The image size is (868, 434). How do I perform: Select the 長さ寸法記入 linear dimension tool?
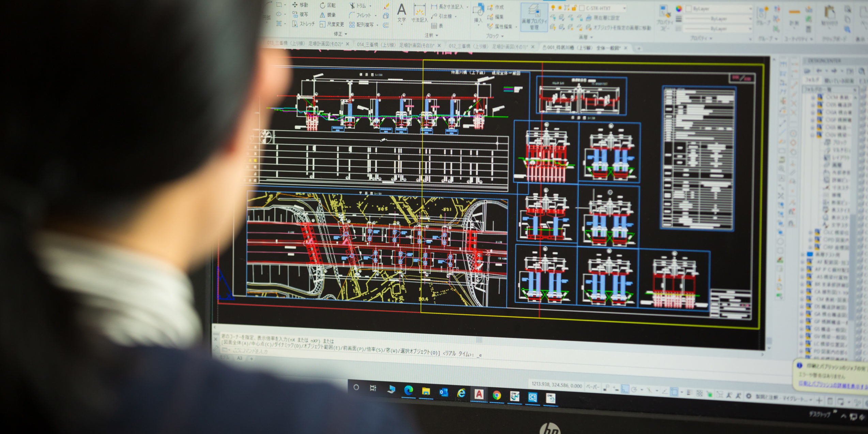point(447,7)
